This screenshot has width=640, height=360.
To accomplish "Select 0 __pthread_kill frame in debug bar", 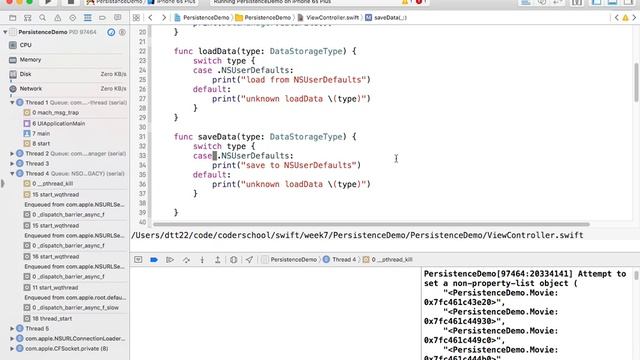I will 387,260.
